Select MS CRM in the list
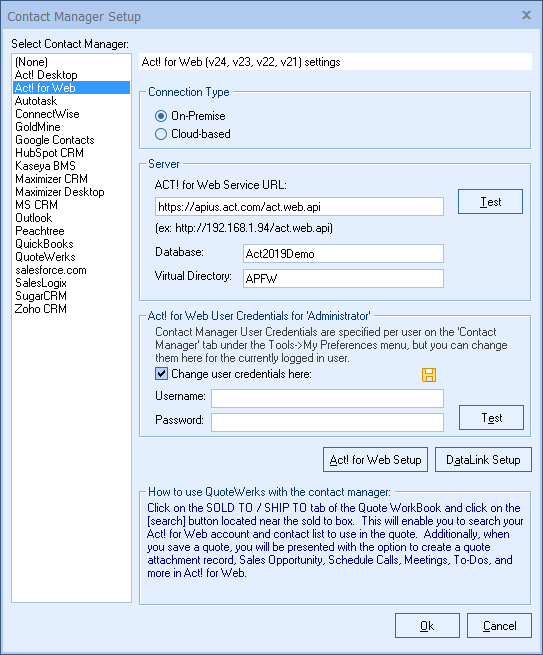The height and width of the screenshot is (655, 543). coord(71,205)
